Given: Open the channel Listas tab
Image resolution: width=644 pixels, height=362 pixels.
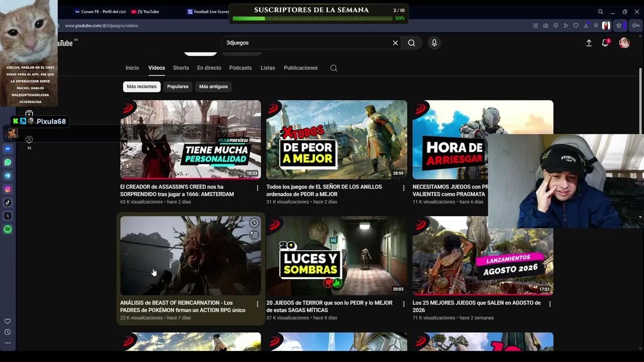Looking at the screenshot, I should 268,68.
